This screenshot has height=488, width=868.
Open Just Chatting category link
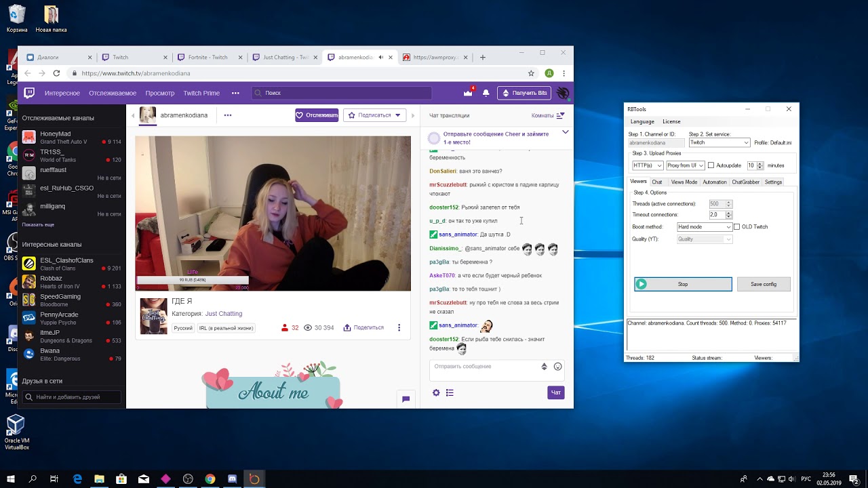(x=224, y=314)
